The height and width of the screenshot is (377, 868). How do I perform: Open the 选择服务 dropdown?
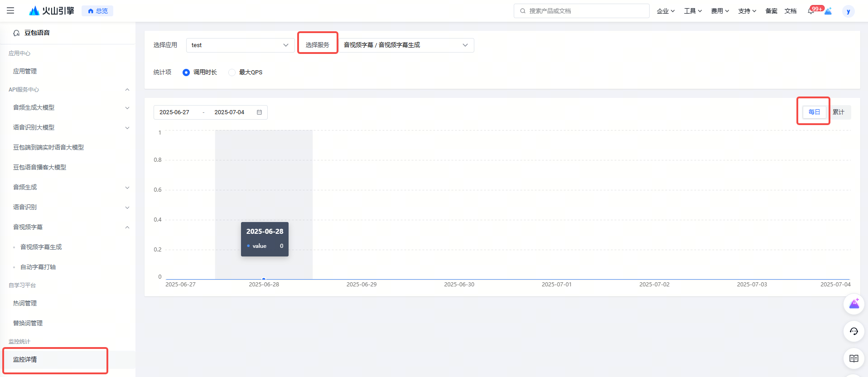406,45
